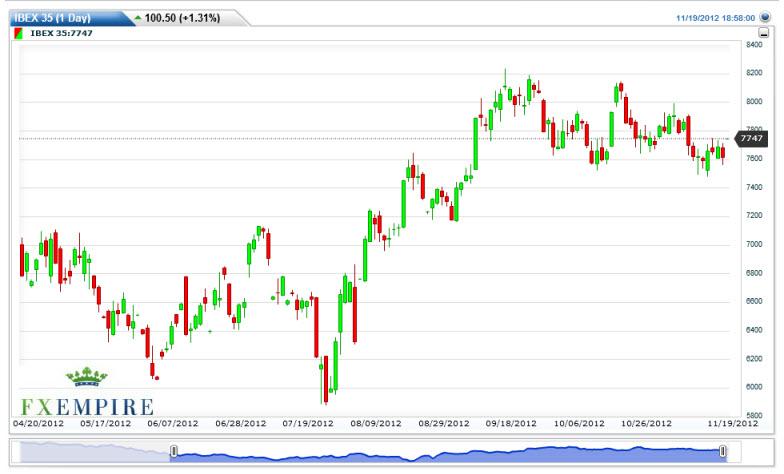This screenshot has width=784, height=474.
Task: Click the 7000 price axis label
Action: pyautogui.click(x=754, y=244)
